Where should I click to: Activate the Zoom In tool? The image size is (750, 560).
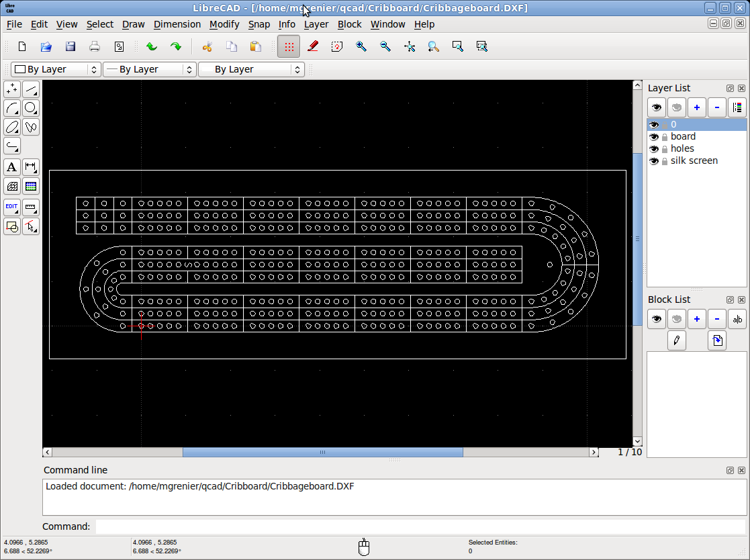point(363,46)
